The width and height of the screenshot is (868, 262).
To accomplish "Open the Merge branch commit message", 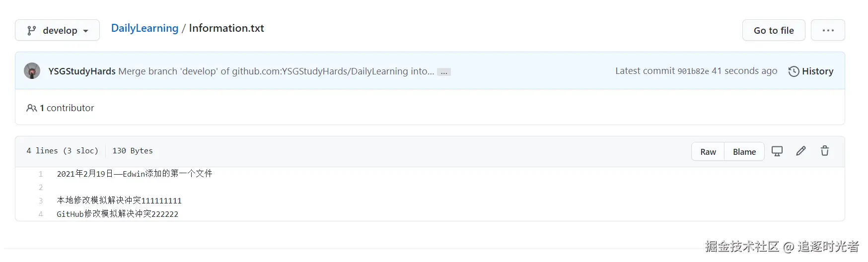I will click(x=276, y=71).
